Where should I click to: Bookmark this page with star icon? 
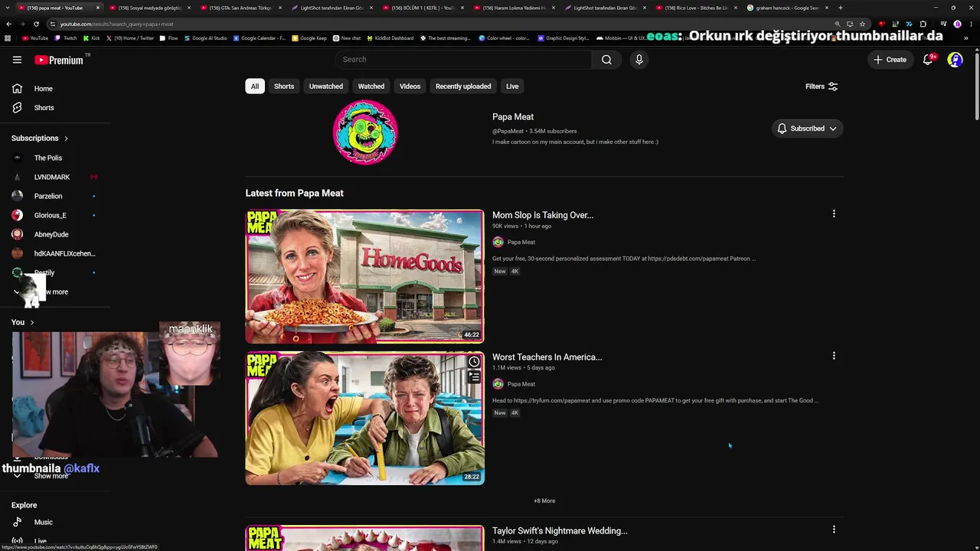pyautogui.click(x=862, y=24)
